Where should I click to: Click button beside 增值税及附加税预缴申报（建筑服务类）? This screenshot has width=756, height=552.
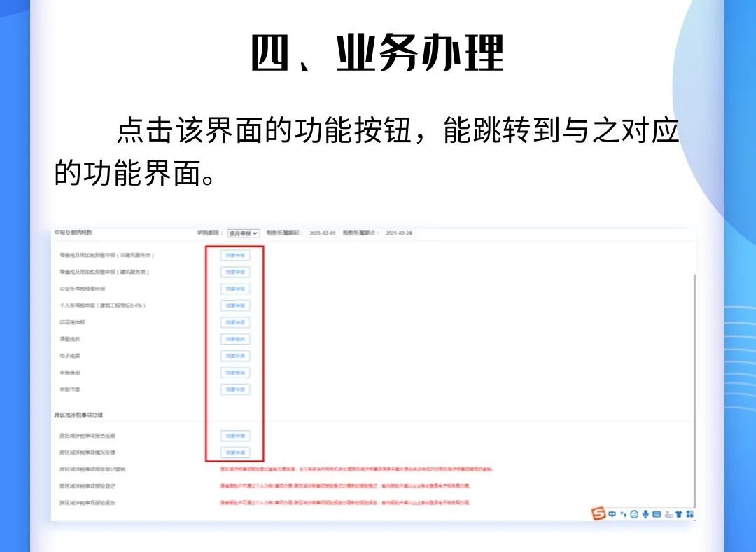[x=235, y=272]
